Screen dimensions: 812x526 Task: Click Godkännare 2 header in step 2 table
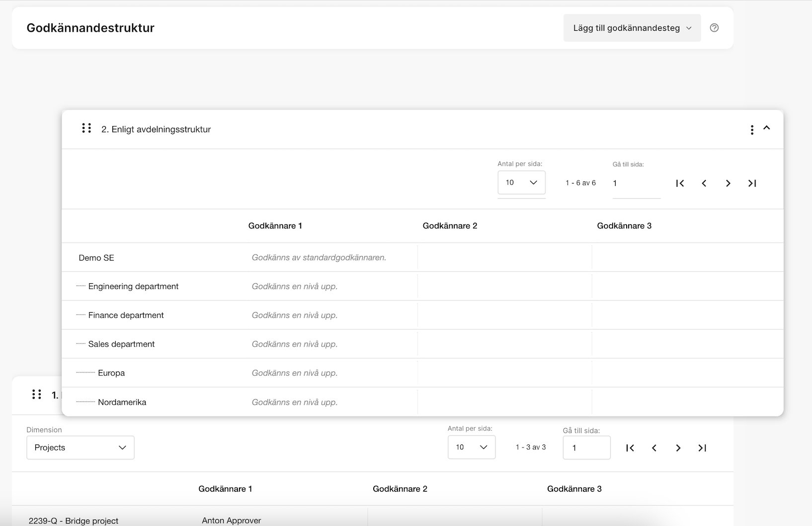tap(450, 226)
